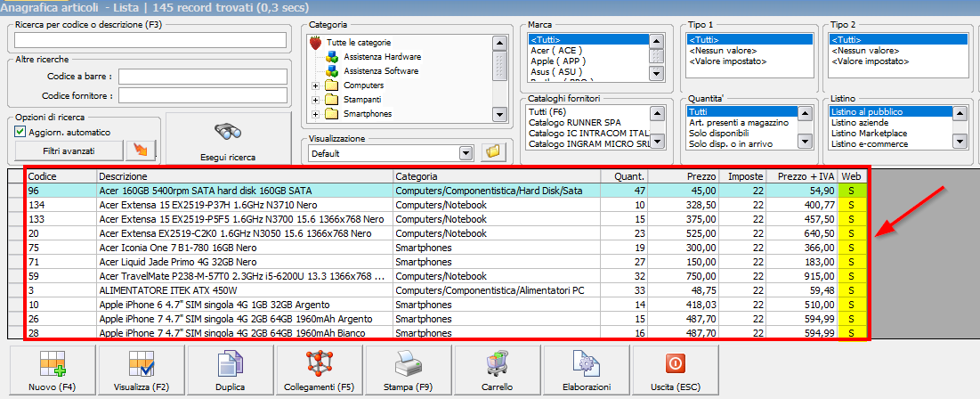980x399 pixels.
Task: Open the Visualizzazione Default dropdown
Action: pyautogui.click(x=465, y=153)
